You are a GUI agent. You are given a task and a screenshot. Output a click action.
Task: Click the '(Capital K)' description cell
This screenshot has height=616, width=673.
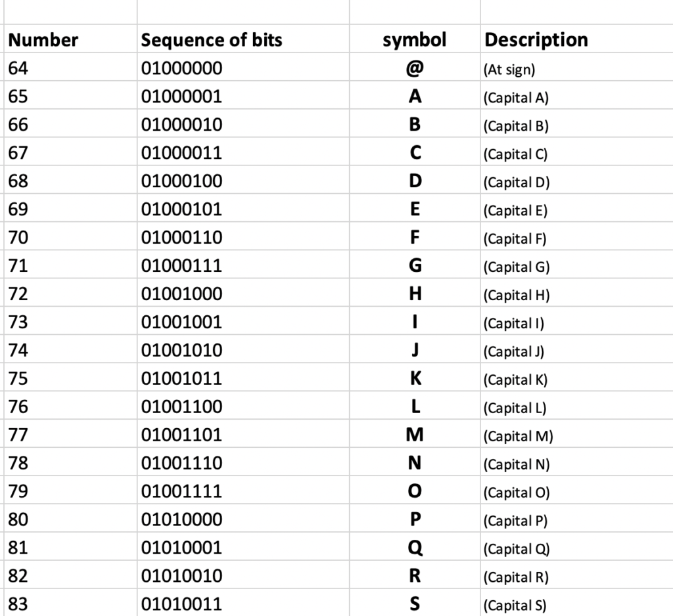pyautogui.click(x=516, y=380)
